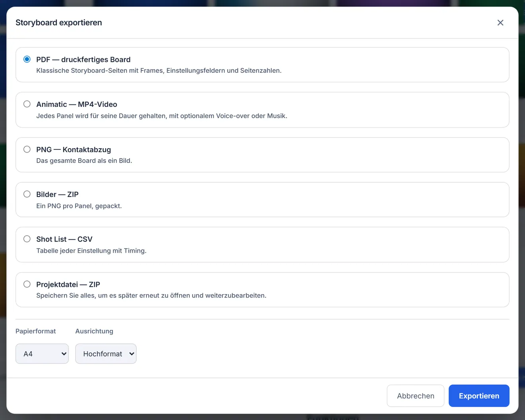The image size is (525, 420).
Task: Click the 'Animatic — MP4-Video' heading
Action: pyautogui.click(x=77, y=105)
